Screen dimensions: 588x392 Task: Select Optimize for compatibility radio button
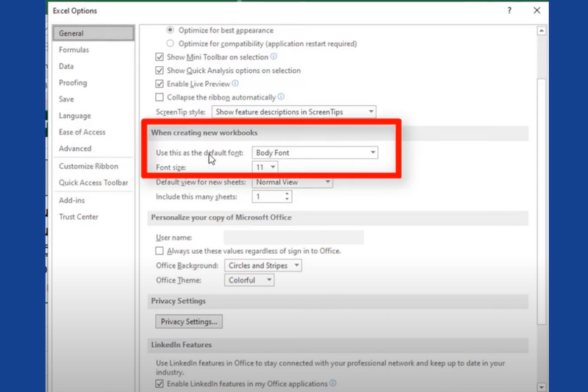pos(171,43)
